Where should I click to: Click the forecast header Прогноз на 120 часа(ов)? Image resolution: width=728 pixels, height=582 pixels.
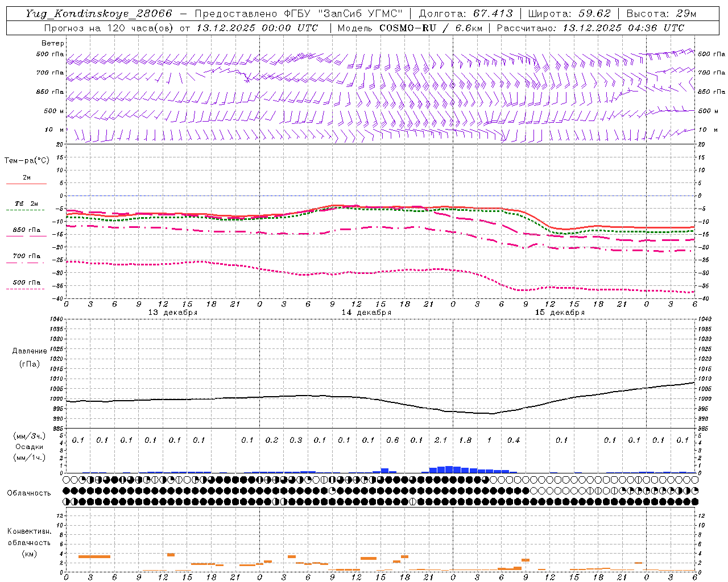[109, 28]
